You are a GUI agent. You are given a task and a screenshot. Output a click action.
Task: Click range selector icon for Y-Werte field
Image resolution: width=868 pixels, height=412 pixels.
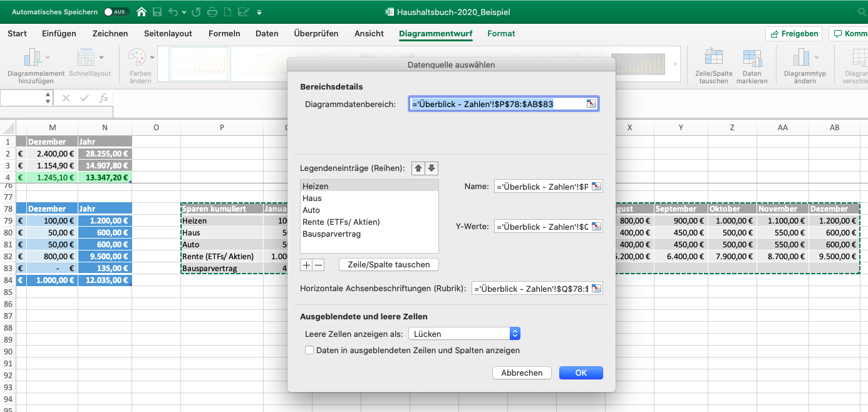(596, 226)
